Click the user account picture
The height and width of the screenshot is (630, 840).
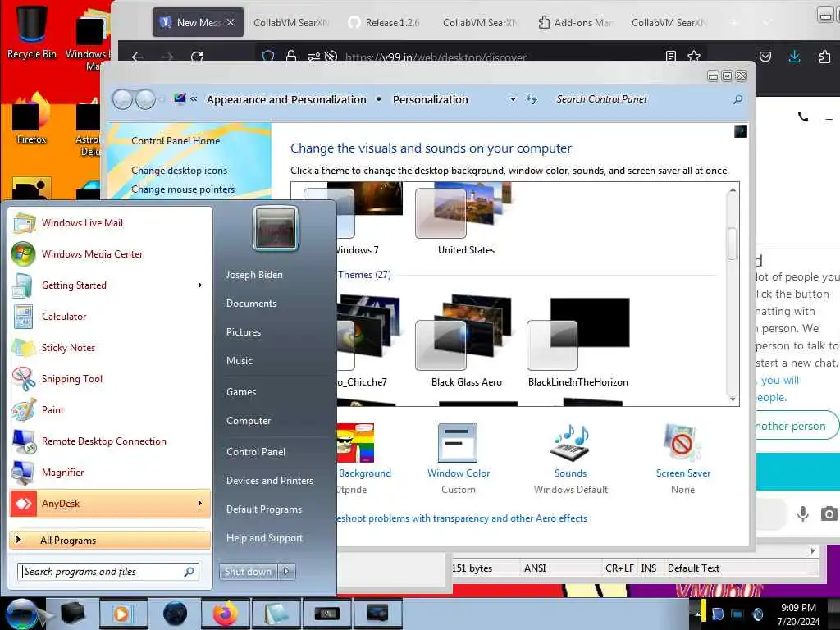tap(276, 228)
